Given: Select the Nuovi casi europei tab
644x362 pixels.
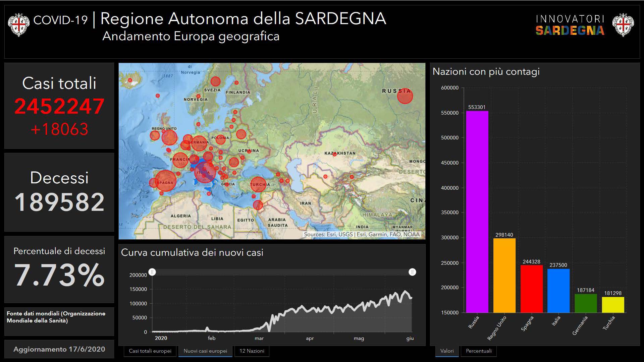Looking at the screenshot, I should coord(205,351).
